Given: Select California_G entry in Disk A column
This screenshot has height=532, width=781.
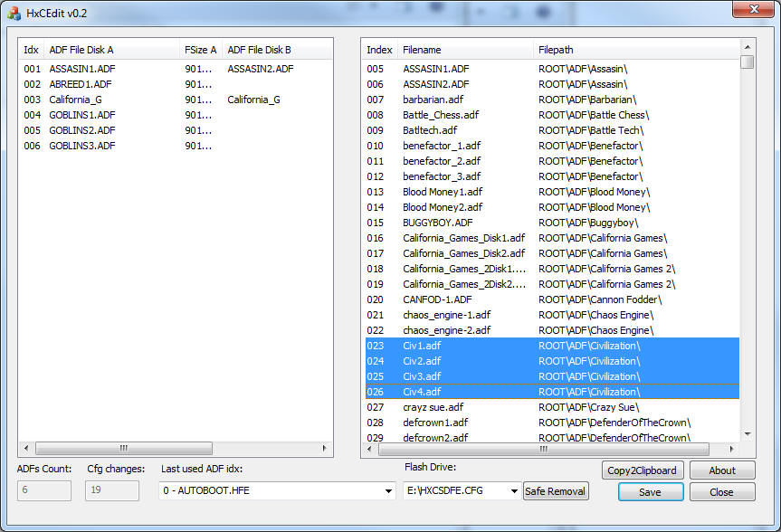Looking at the screenshot, I should pos(75,100).
